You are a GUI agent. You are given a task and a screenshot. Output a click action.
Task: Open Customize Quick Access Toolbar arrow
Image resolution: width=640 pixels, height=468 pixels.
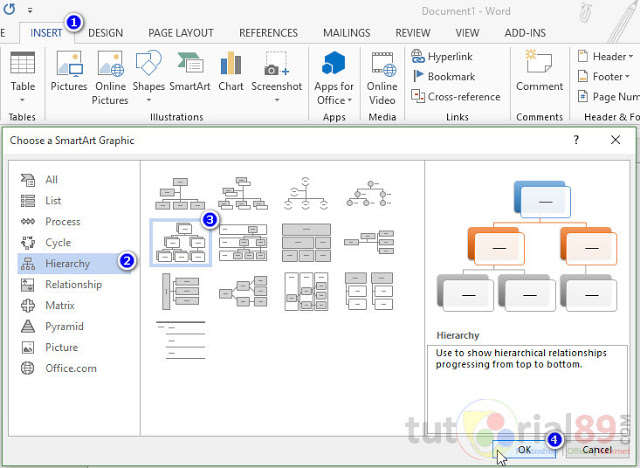coord(30,10)
